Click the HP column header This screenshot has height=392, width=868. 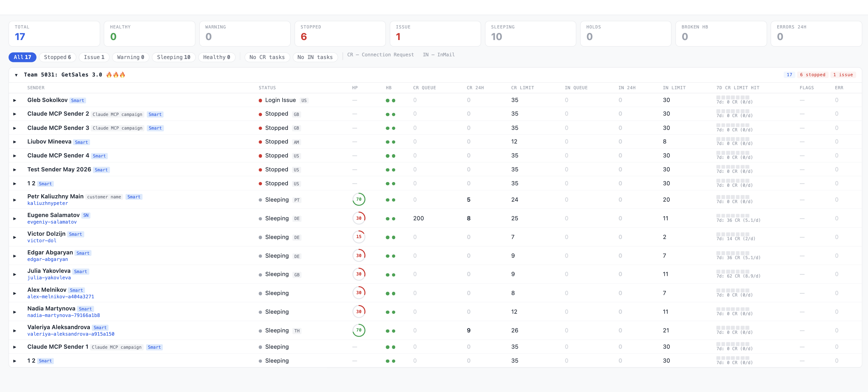point(355,88)
